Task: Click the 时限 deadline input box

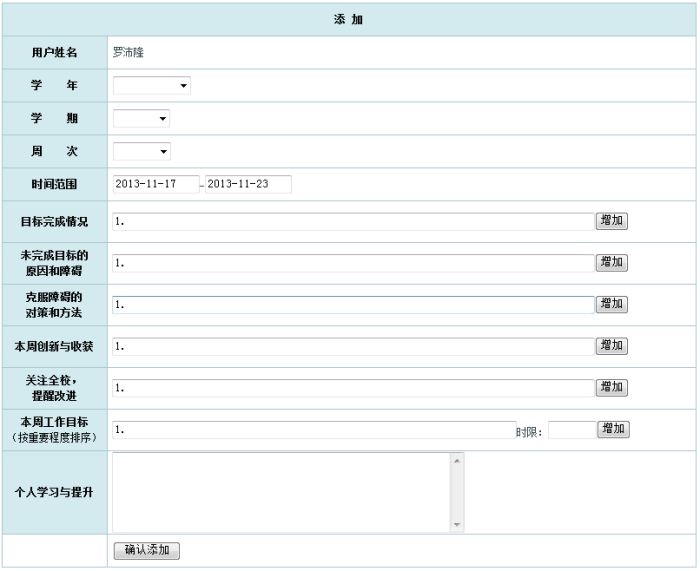Action: (x=571, y=430)
